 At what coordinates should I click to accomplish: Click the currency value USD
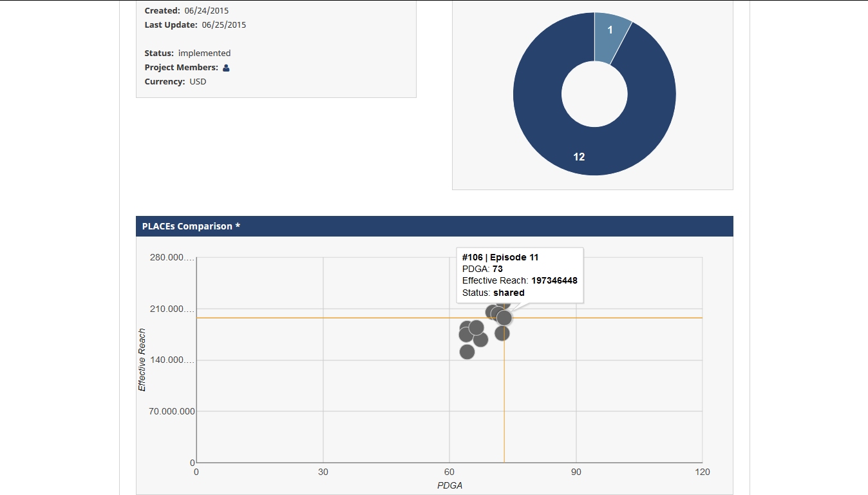pos(198,82)
